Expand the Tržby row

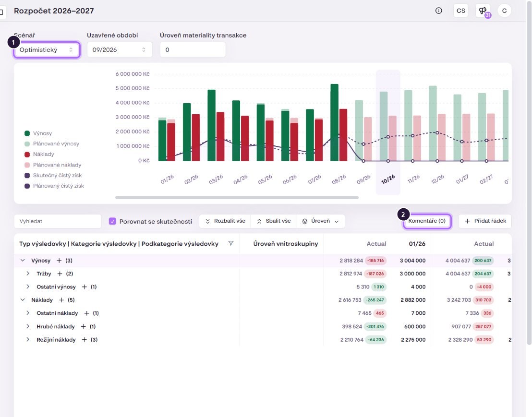coord(28,274)
